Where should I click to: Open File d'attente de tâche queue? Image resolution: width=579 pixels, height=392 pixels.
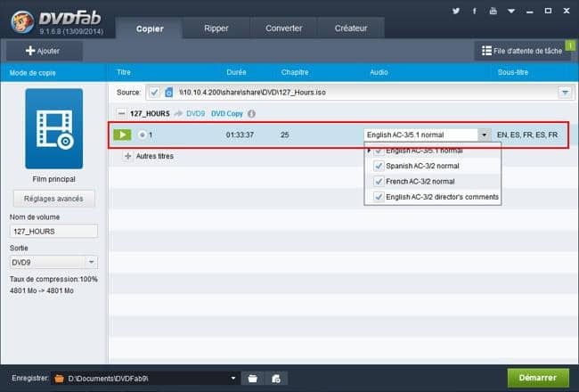(522, 51)
